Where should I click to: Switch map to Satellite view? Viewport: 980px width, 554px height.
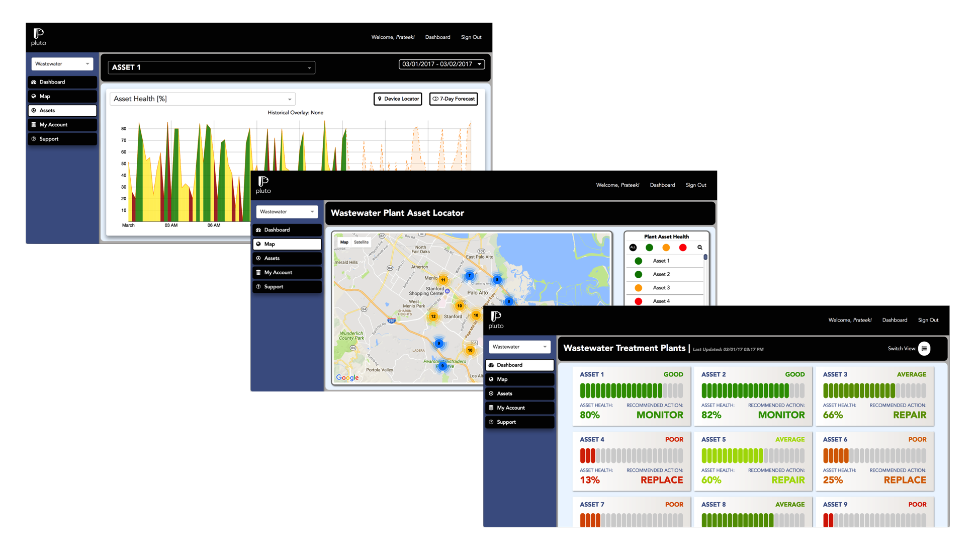(361, 242)
